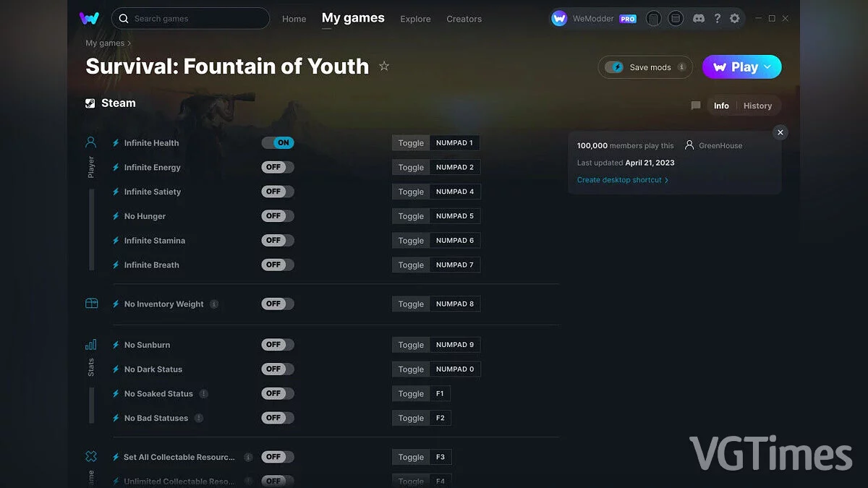Image resolution: width=868 pixels, height=488 pixels.
Task: Click the WeMod logo in the top-left corner
Action: (x=89, y=18)
